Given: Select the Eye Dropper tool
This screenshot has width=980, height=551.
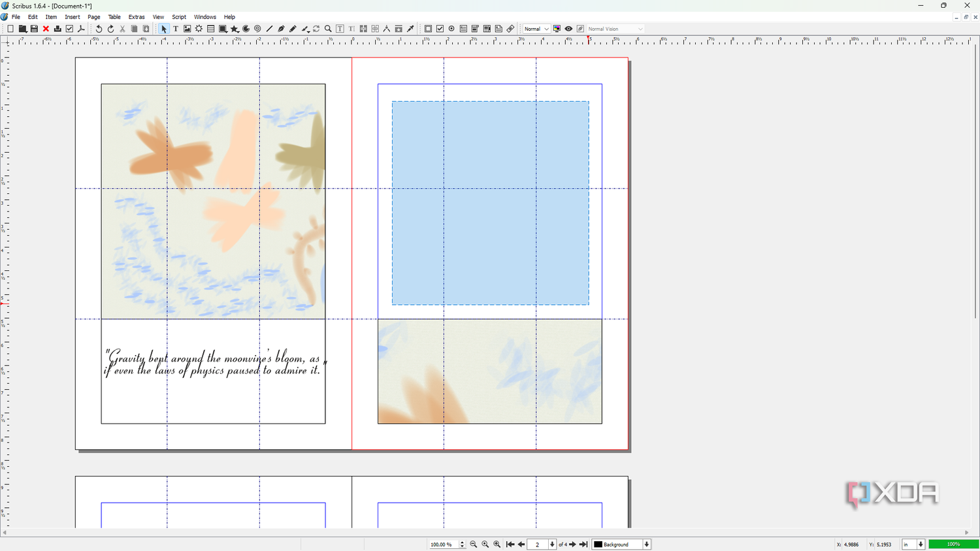Looking at the screenshot, I should click(411, 29).
